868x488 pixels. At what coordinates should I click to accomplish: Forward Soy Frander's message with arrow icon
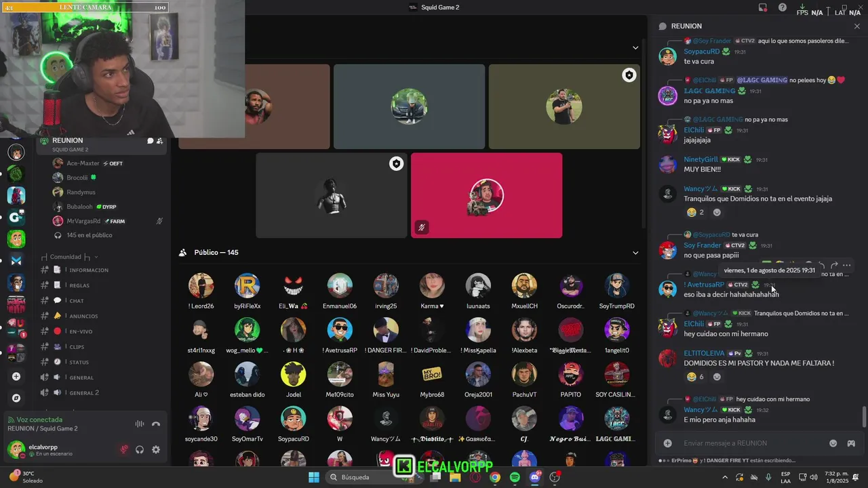(x=834, y=266)
